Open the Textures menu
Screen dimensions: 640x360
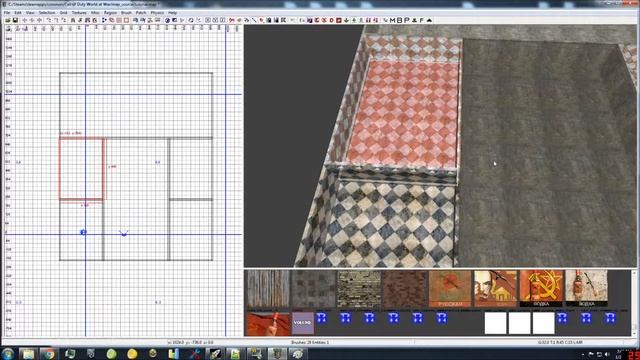pyautogui.click(x=79, y=13)
